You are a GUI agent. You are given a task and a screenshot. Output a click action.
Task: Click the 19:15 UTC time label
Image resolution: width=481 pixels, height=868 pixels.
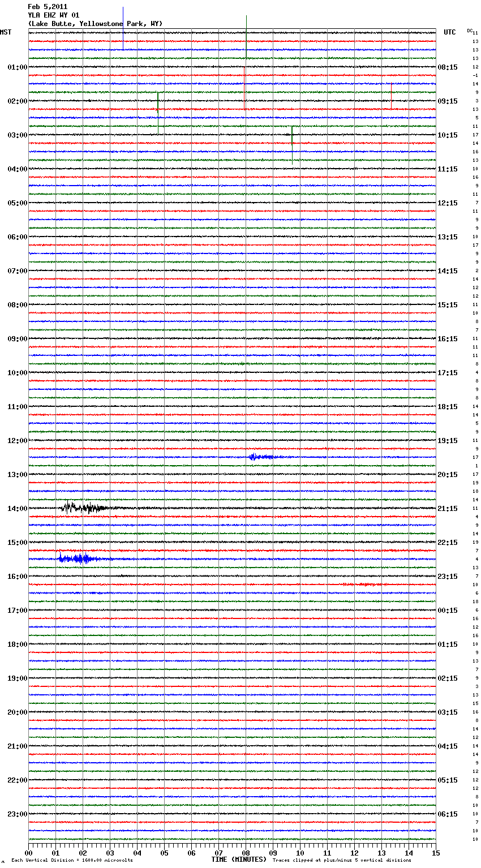[x=448, y=441]
